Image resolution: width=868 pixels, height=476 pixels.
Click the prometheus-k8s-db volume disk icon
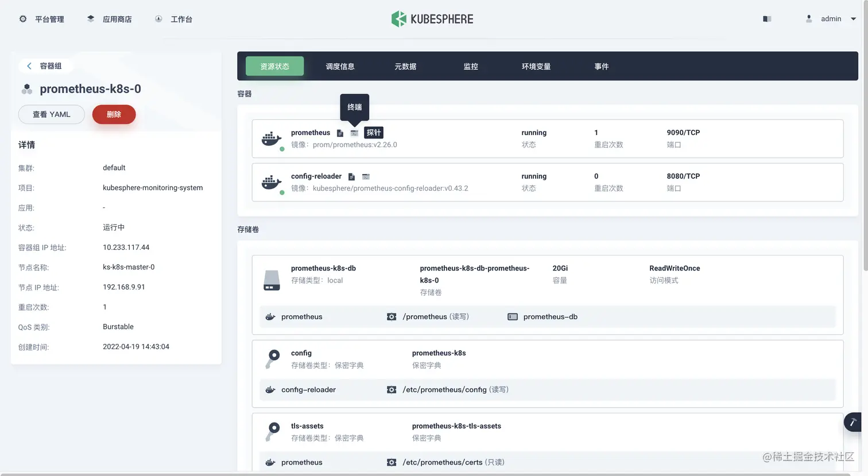tap(272, 280)
